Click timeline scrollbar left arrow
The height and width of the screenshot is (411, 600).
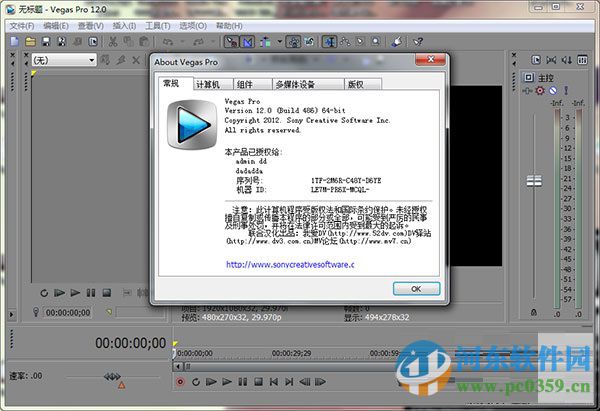point(178,367)
